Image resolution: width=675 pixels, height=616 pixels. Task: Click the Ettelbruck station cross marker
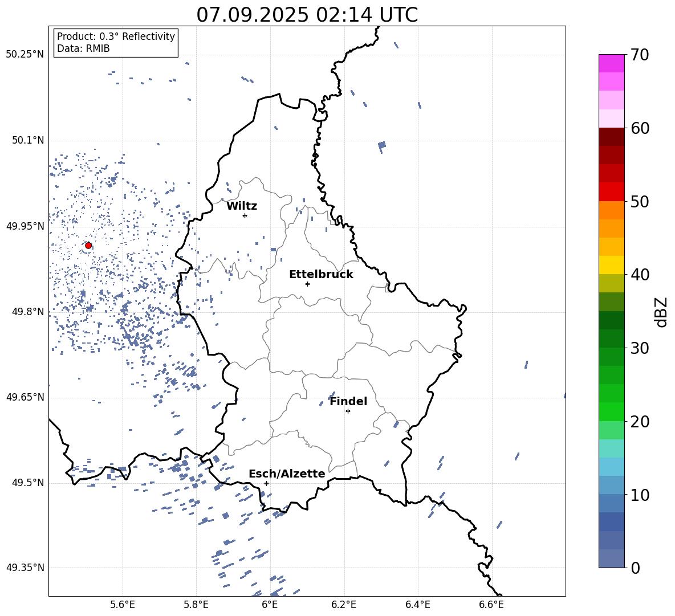click(x=307, y=284)
